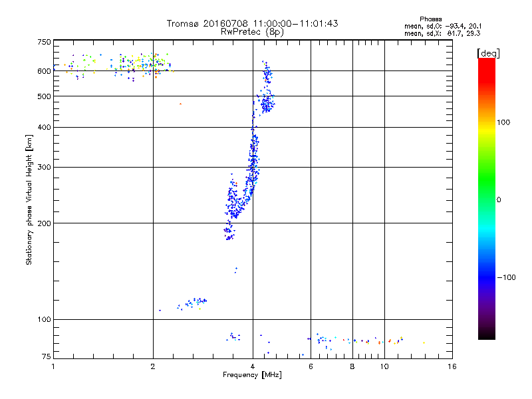This screenshot has height=399, width=532.
Task: Click the isolated orange data point near 2.4 MHz
Action: (x=180, y=104)
